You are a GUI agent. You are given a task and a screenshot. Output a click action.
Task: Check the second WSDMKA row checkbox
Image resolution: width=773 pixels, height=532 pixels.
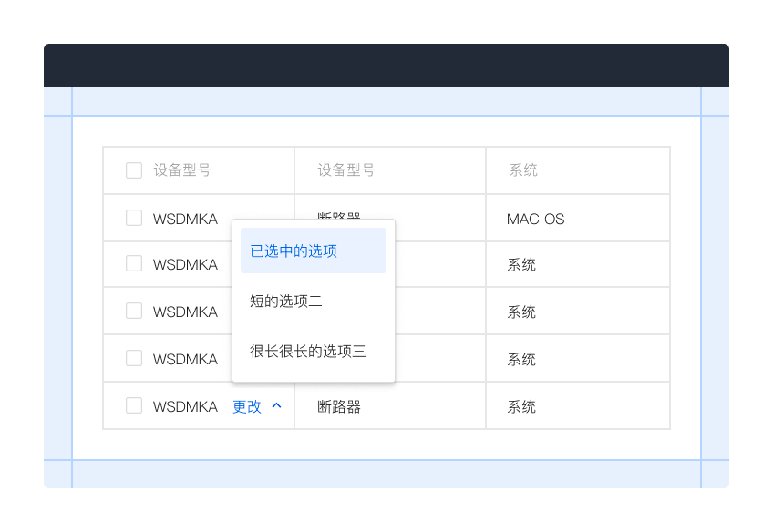coord(133,264)
